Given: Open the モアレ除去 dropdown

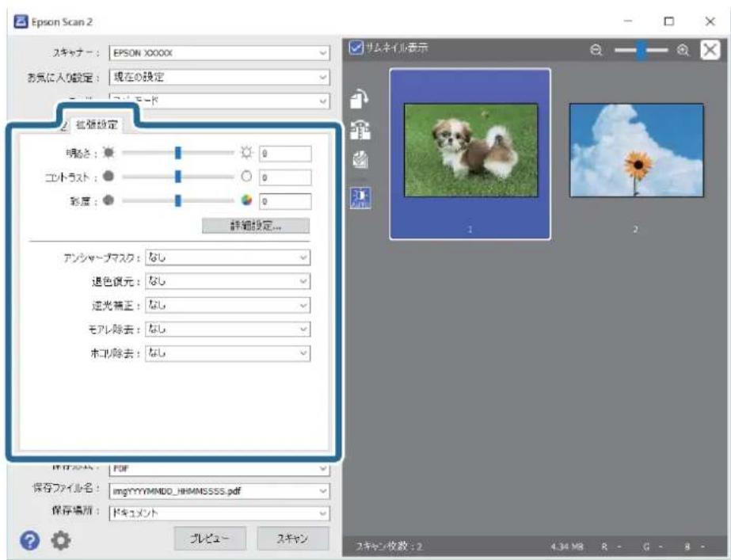Looking at the screenshot, I should click(x=227, y=329).
